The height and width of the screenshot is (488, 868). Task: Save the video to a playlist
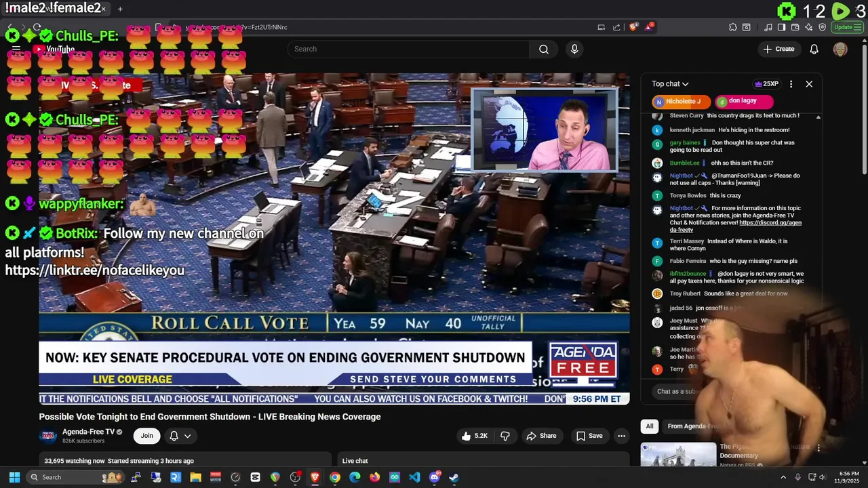tap(589, 436)
